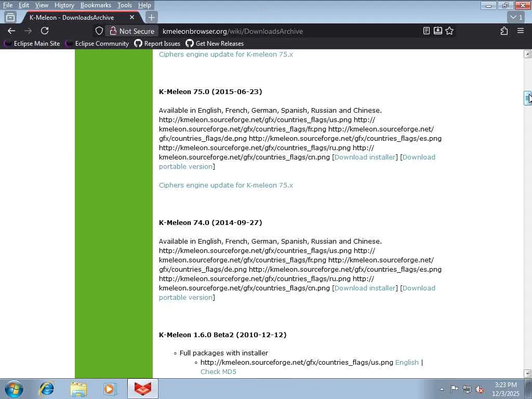Open the Help menu

pyautogui.click(x=144, y=5)
